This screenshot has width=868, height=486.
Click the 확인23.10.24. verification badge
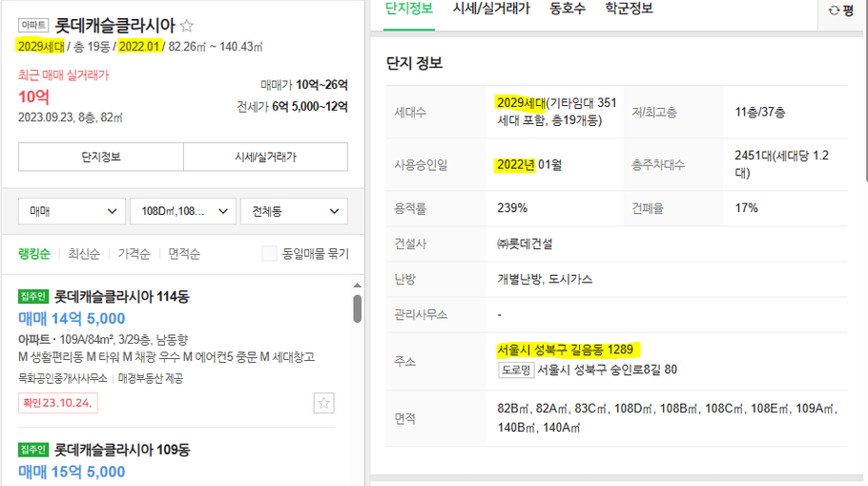(58, 403)
